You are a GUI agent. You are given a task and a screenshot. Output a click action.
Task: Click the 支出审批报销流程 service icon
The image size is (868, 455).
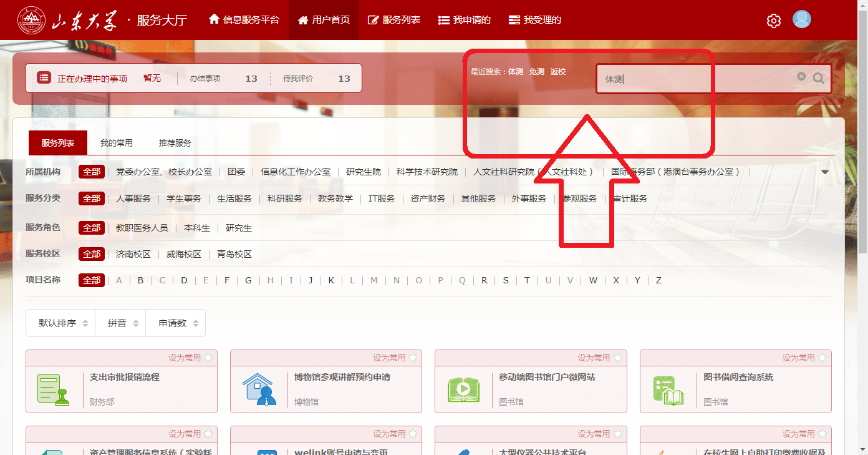53,389
